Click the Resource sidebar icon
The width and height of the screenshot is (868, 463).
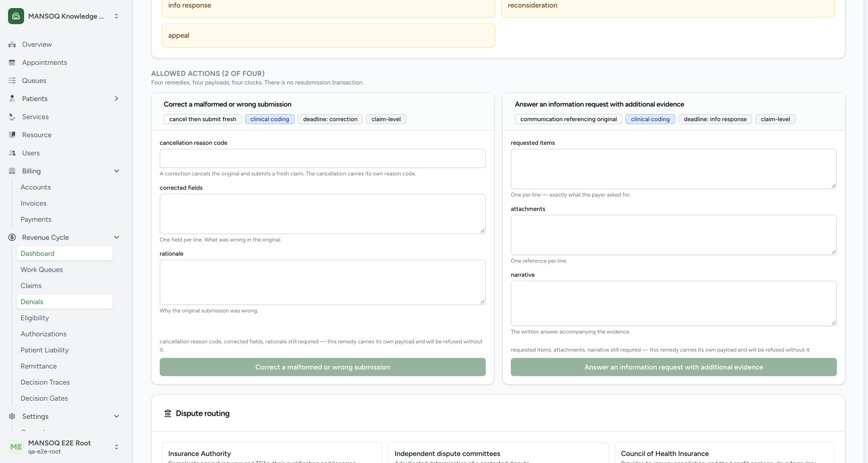(12, 135)
